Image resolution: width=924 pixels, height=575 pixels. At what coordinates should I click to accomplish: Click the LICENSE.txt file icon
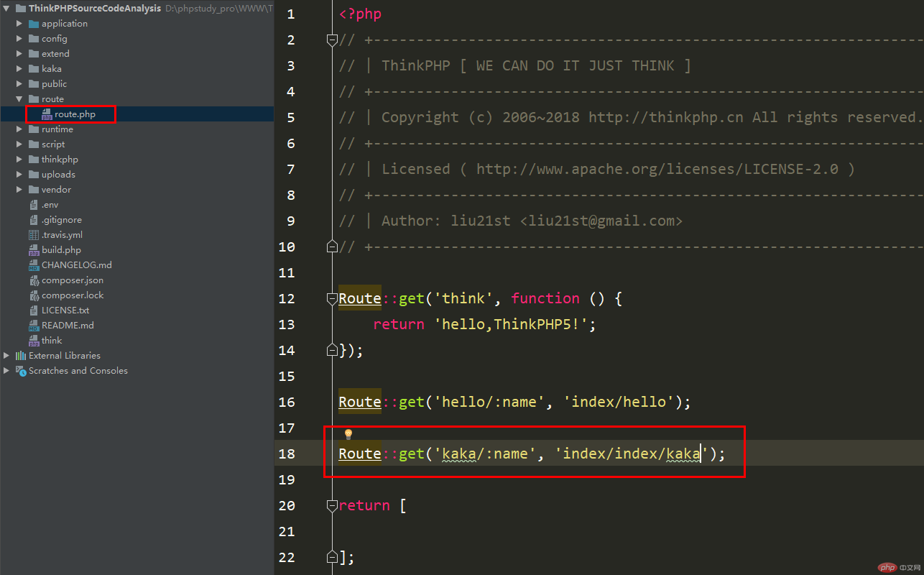pos(34,310)
